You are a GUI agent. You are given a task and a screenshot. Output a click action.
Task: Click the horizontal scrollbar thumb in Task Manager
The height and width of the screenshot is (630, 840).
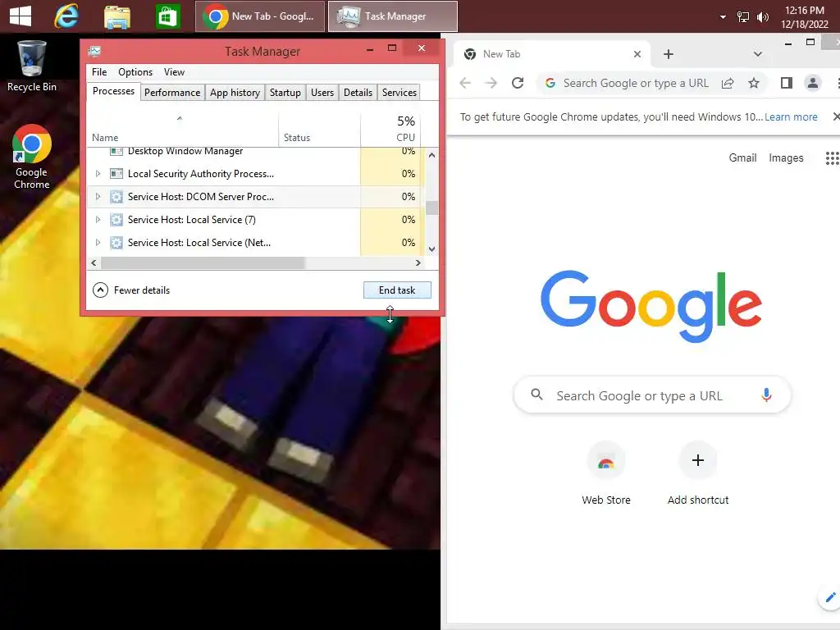click(x=203, y=263)
